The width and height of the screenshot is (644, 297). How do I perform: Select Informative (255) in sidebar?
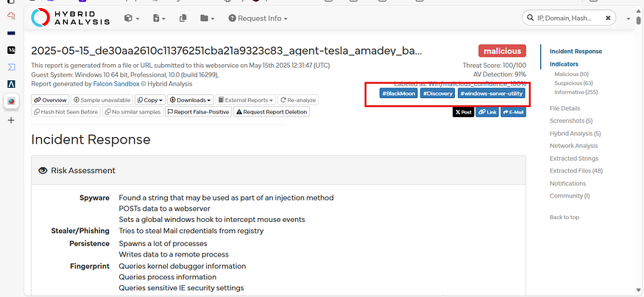pyautogui.click(x=576, y=92)
